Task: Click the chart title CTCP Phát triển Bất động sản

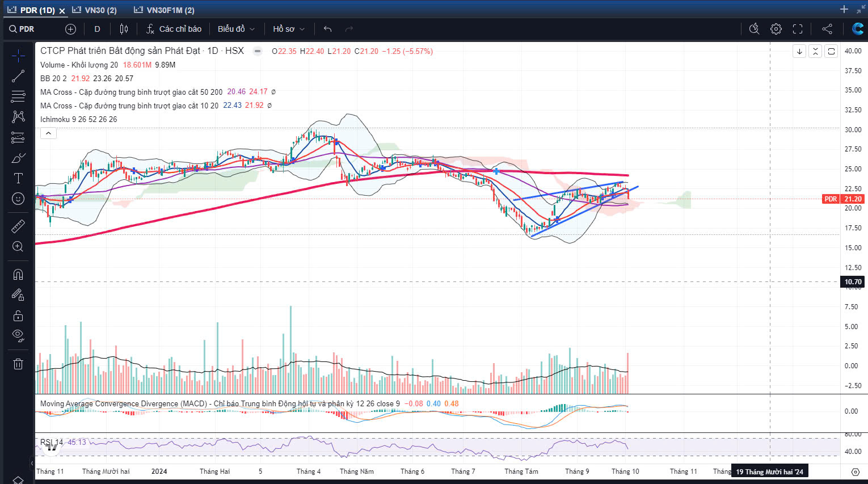Action: click(142, 50)
